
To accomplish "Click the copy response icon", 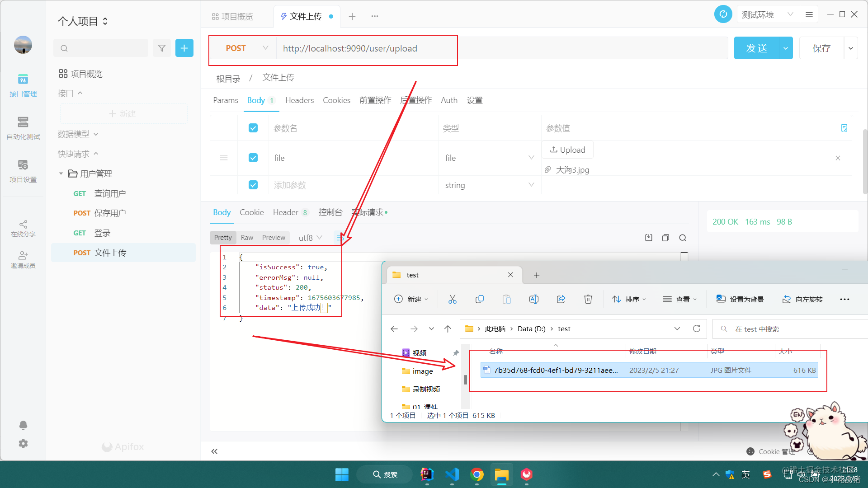I will [665, 238].
